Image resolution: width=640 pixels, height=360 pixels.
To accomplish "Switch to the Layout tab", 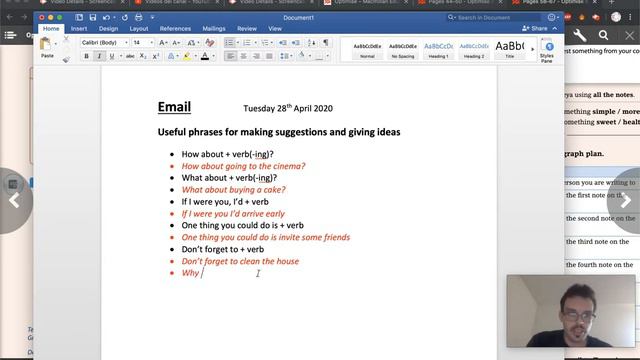I will point(139,29).
